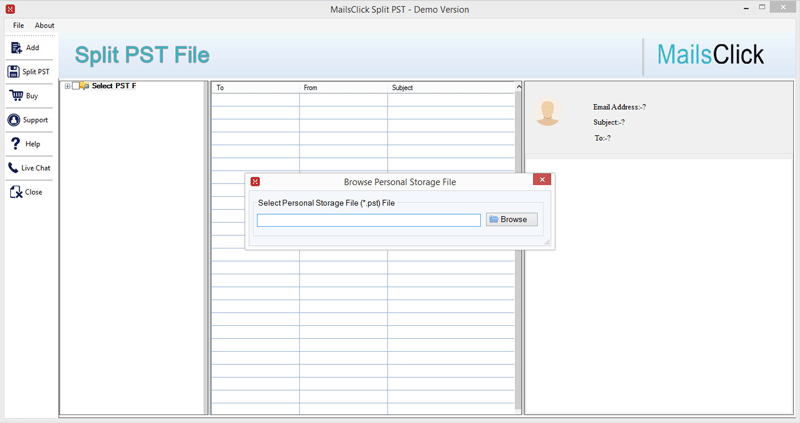Open the File menu
Screen dimensions: 800x423
(18, 25)
